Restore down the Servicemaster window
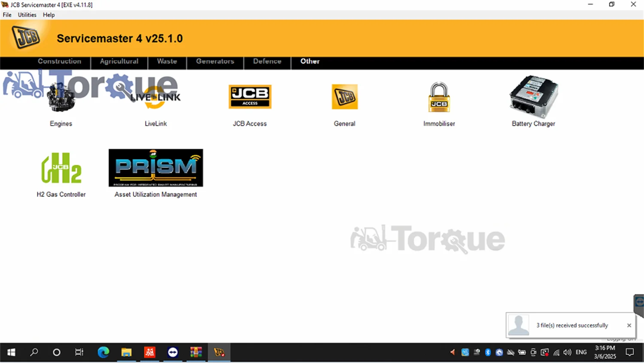Viewport: 644px width, 363px height. 612,4
